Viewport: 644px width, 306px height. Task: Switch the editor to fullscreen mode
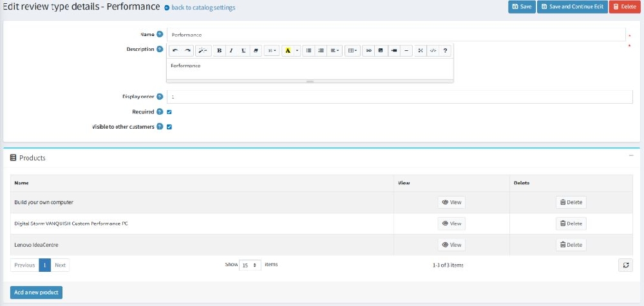pyautogui.click(x=420, y=50)
